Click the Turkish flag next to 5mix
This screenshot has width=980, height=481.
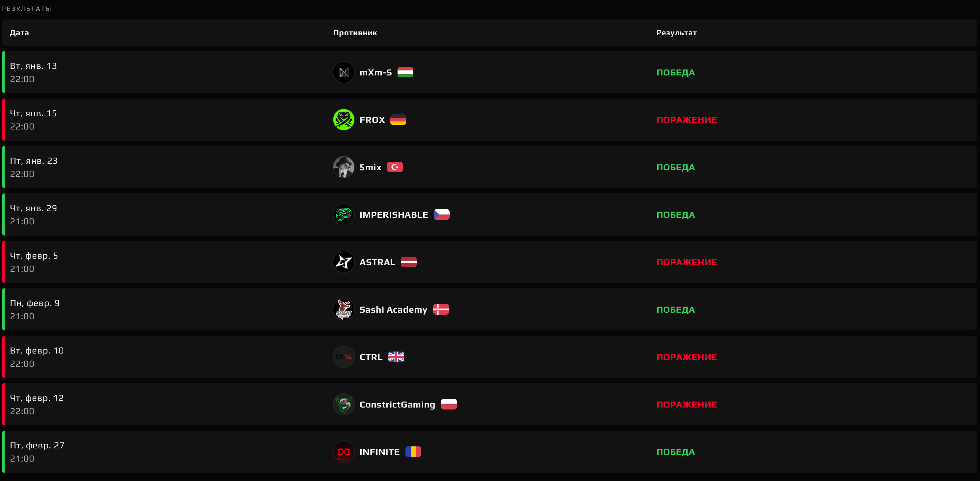pos(395,167)
